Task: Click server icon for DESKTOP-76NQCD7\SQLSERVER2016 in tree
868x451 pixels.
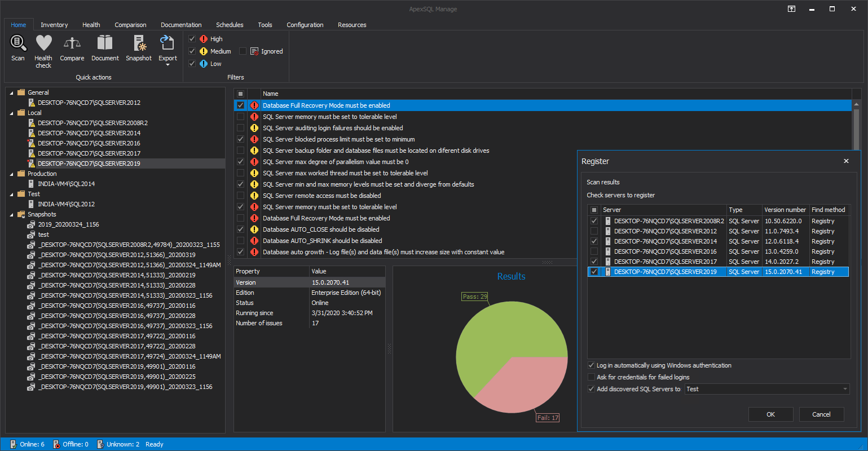Action: [x=32, y=143]
